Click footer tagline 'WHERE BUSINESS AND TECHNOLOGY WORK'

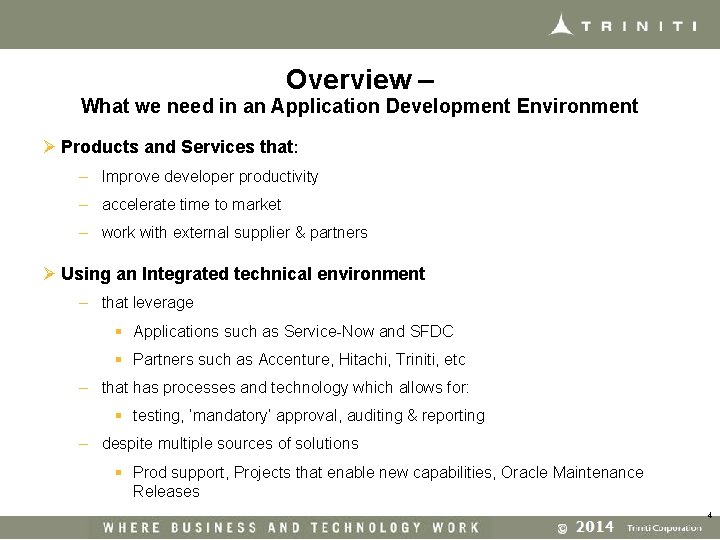(x=292, y=528)
